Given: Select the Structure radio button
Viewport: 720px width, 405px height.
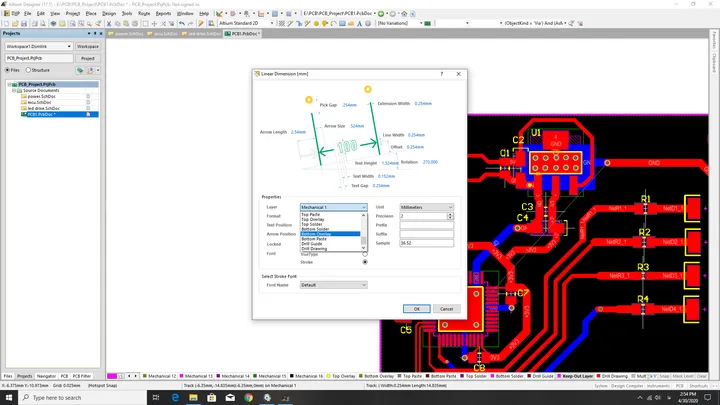Looking at the screenshot, I should [x=28, y=70].
